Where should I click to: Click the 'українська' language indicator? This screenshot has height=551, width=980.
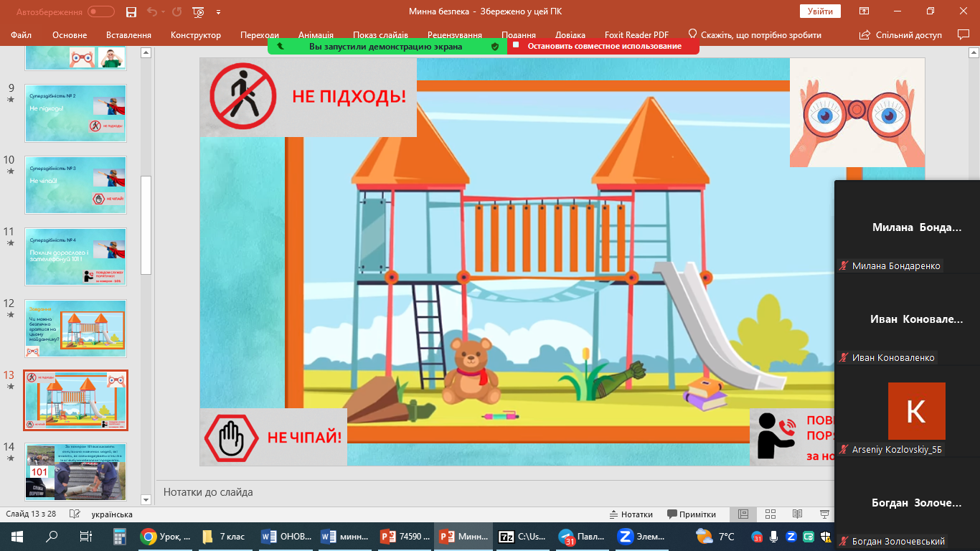tap(112, 514)
